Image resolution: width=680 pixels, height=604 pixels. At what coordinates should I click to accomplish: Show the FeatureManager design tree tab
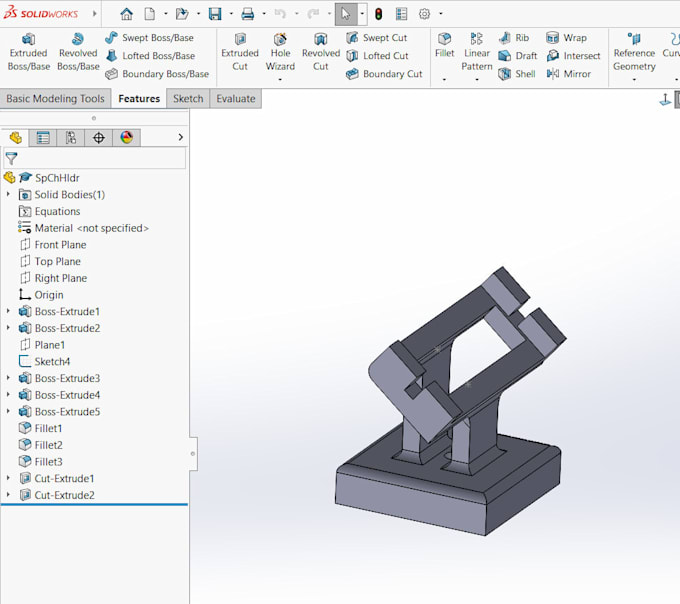point(15,138)
